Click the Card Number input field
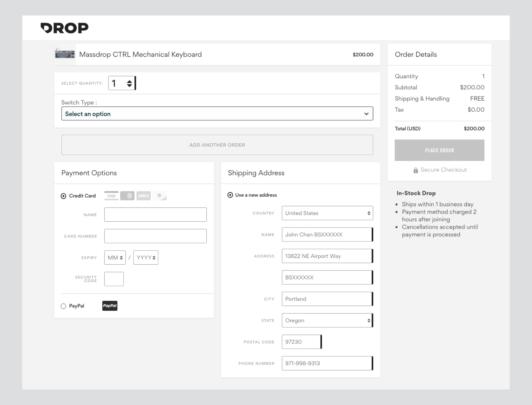Screen dimensions: 532x405 pos(155,236)
